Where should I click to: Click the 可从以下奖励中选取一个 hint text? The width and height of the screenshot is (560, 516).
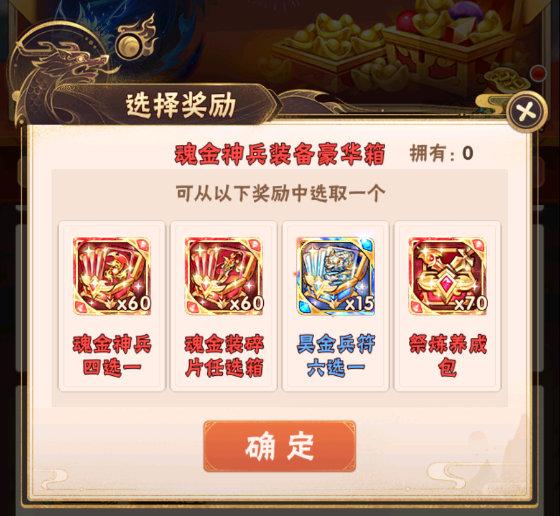click(x=280, y=193)
